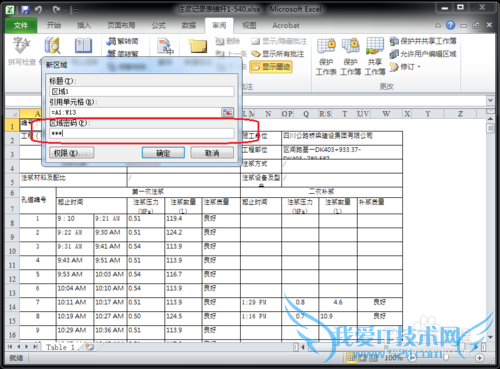Screen dimensions: 500x369
Task: Click the vertical scrollbar up arrow
Action: tap(490, 118)
